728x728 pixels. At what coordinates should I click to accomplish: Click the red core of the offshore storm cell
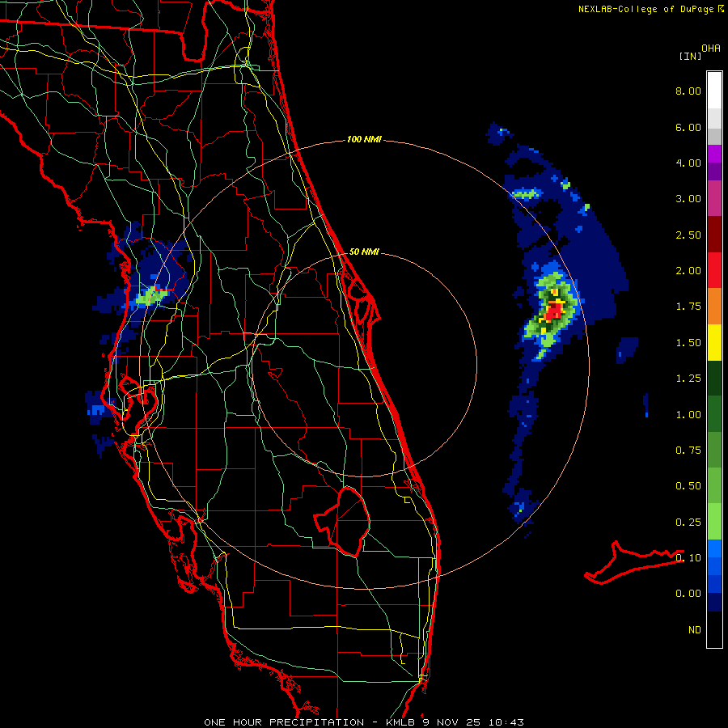point(553,310)
